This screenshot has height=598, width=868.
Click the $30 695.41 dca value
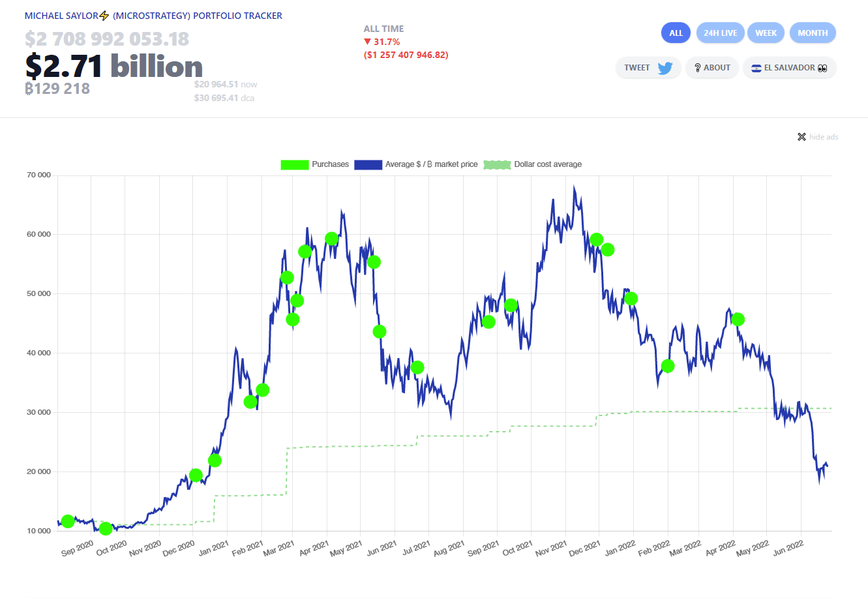pyautogui.click(x=224, y=98)
